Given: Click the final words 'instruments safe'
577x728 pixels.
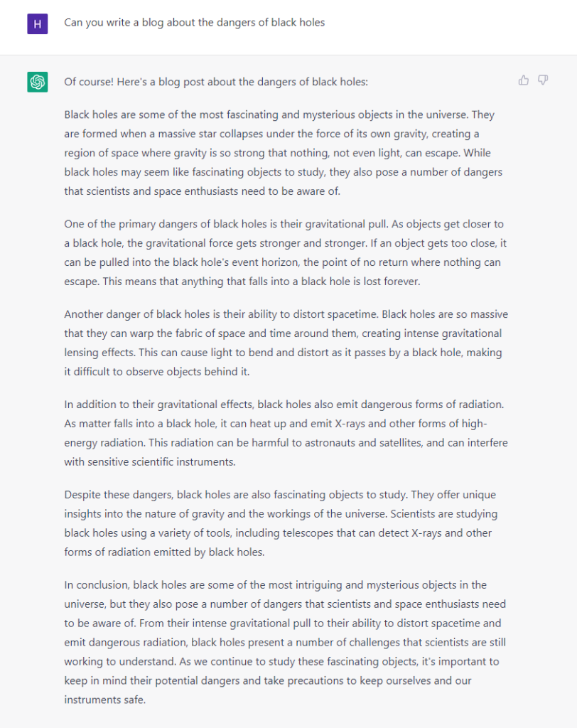Looking at the screenshot, I should 104,700.
